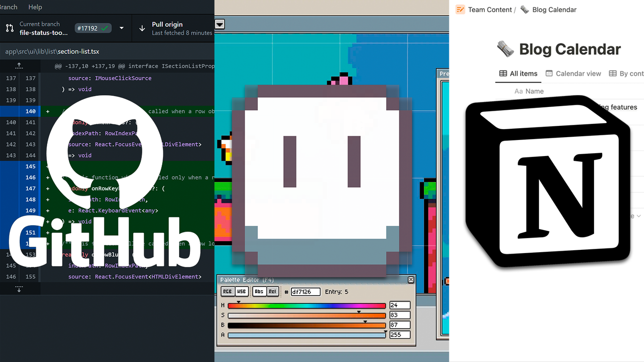Select the All items tab

coord(518,74)
